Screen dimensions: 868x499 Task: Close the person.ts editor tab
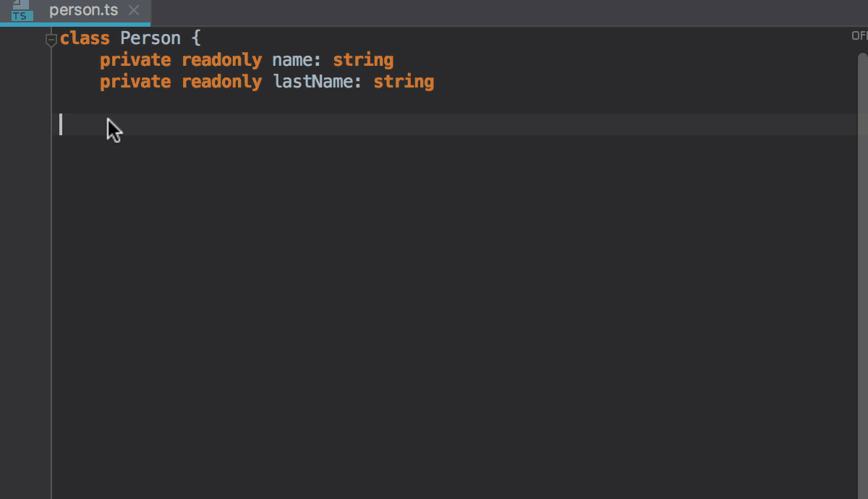(x=133, y=10)
